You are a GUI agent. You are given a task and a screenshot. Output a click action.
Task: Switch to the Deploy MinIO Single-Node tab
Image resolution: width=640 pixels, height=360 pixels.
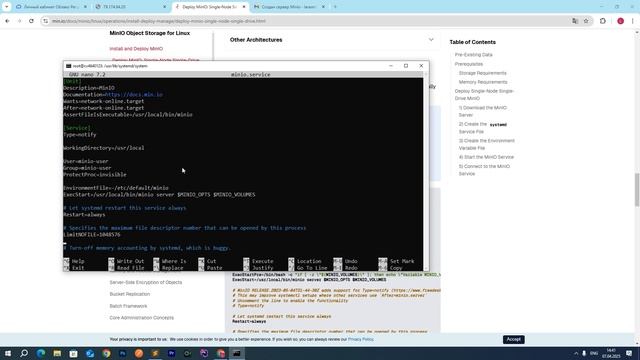210,7
